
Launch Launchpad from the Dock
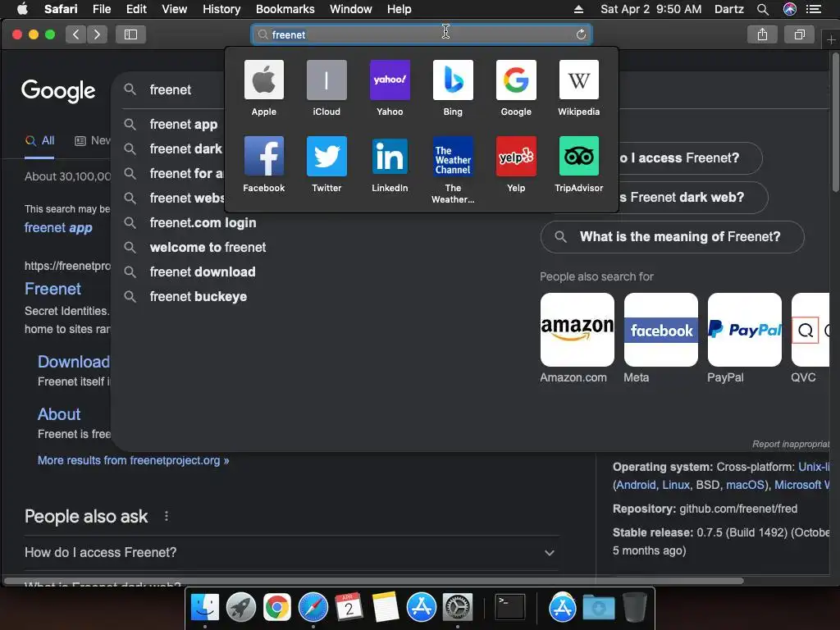[x=241, y=608]
